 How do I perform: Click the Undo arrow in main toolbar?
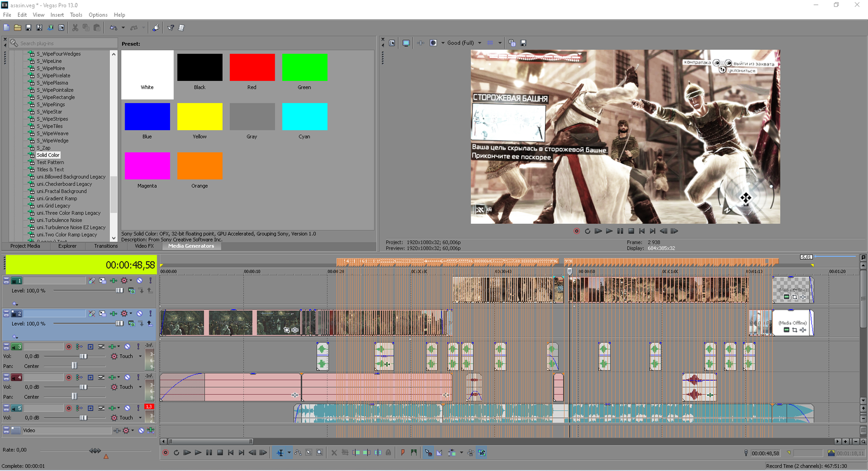point(113,28)
